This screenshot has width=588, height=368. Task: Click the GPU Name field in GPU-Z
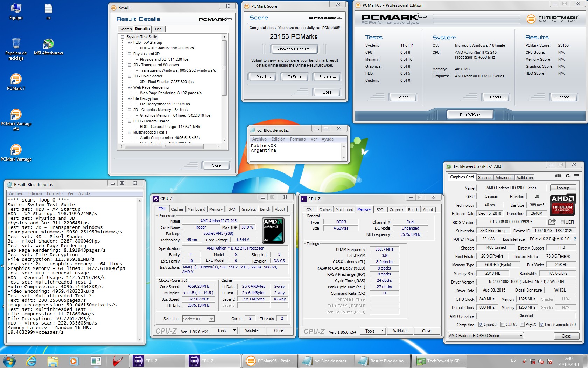[x=511, y=188]
